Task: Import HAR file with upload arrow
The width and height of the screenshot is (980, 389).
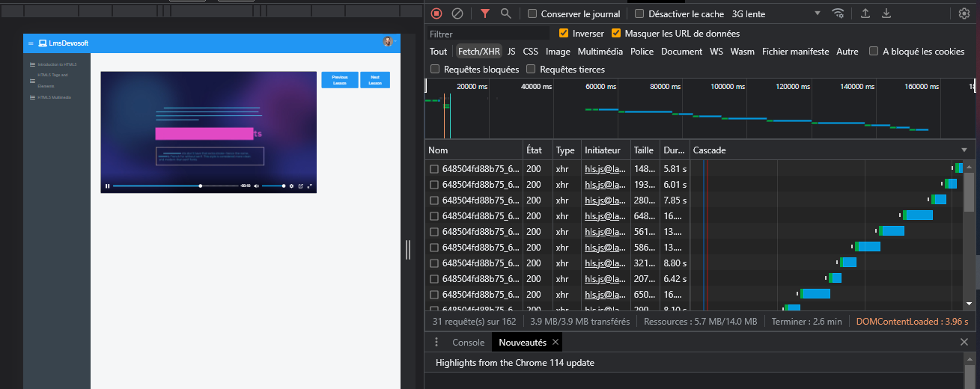Action: tap(865, 13)
